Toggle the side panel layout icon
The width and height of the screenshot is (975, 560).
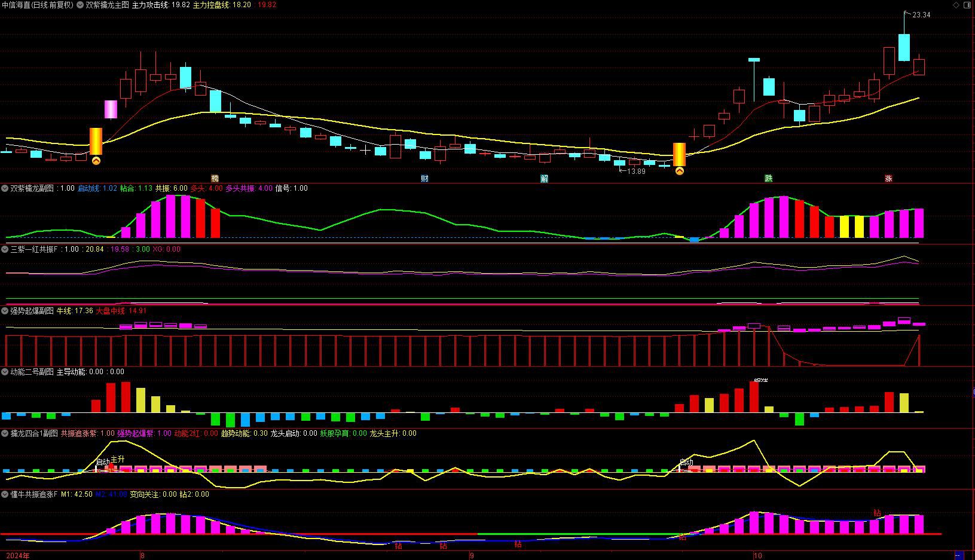968,5
